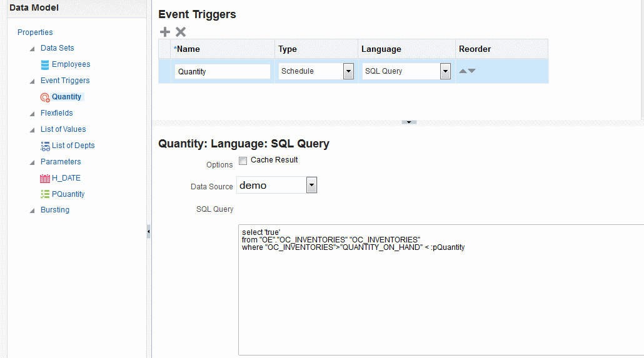Open Flexfields in the tree

(x=57, y=113)
